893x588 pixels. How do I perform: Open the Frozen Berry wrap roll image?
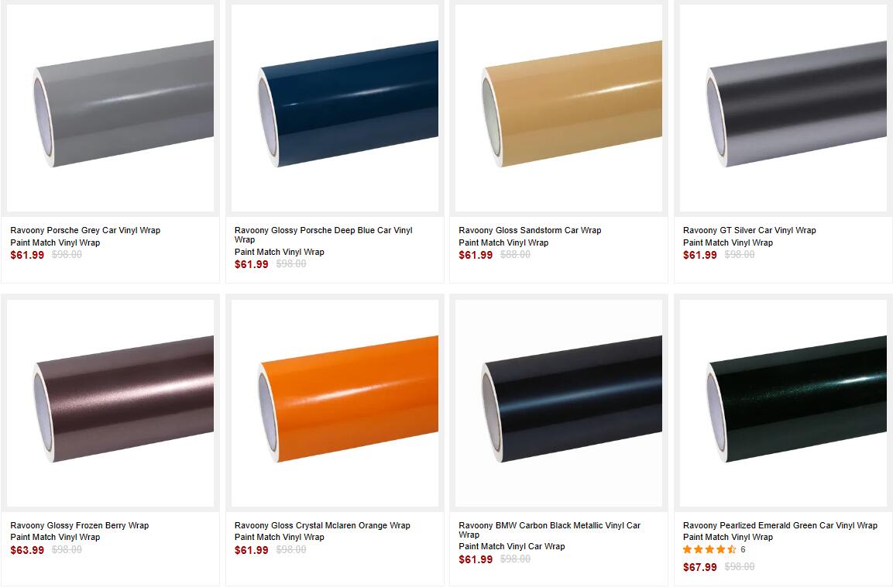(111, 404)
